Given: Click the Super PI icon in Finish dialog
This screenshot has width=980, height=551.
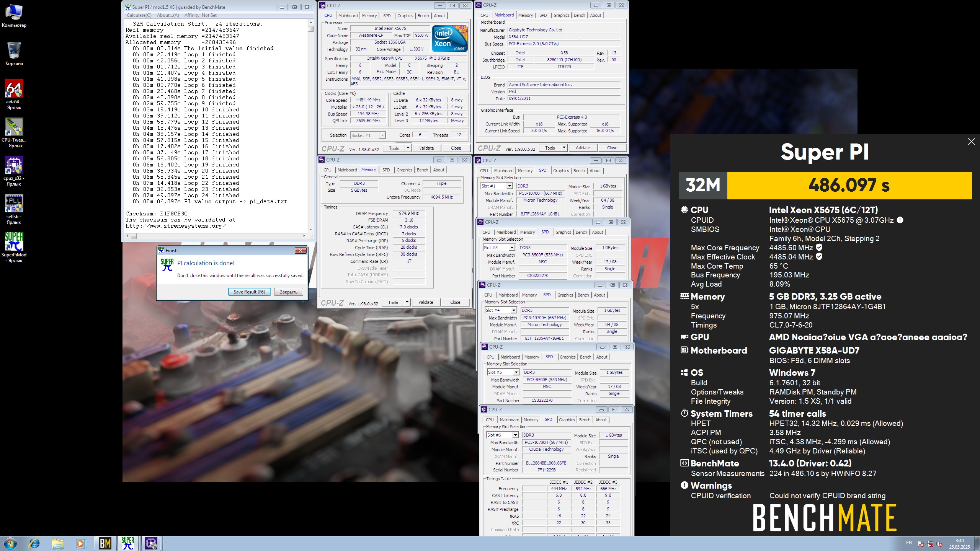Looking at the screenshot, I should click(x=167, y=264).
